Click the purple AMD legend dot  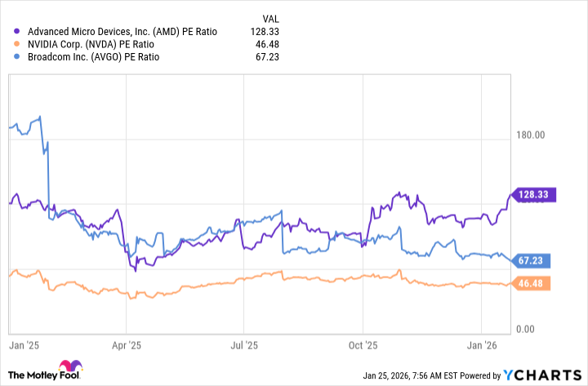(18, 31)
